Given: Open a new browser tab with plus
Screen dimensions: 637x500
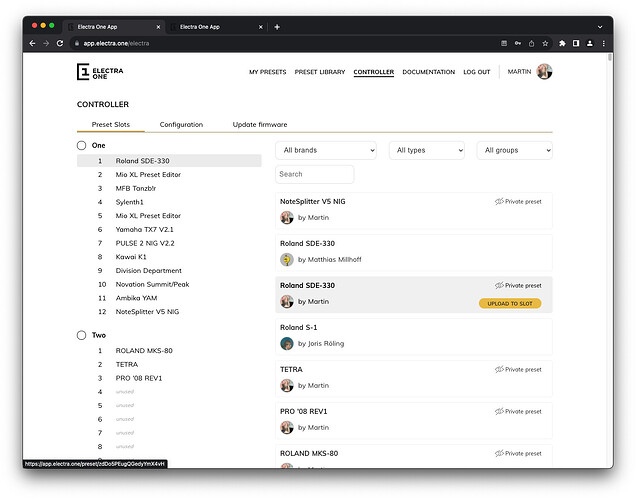Looking at the screenshot, I should pyautogui.click(x=277, y=27).
